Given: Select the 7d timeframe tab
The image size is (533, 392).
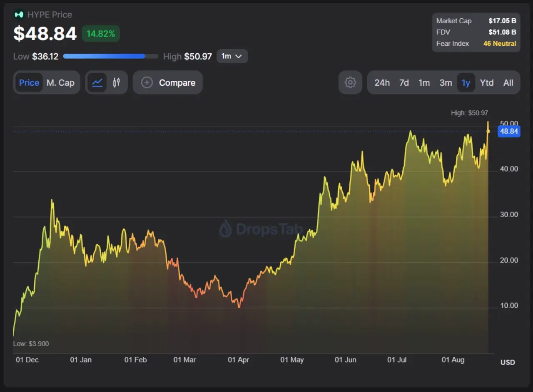Looking at the screenshot, I should 404,82.
